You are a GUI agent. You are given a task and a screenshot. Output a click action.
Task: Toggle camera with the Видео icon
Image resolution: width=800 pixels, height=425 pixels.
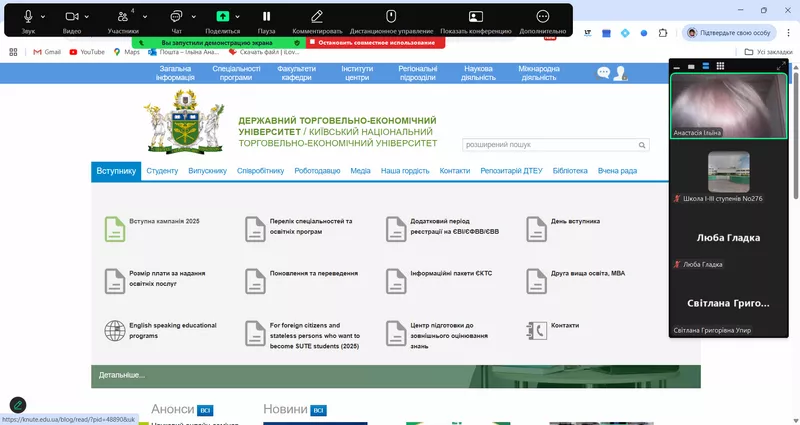pyautogui.click(x=72, y=17)
